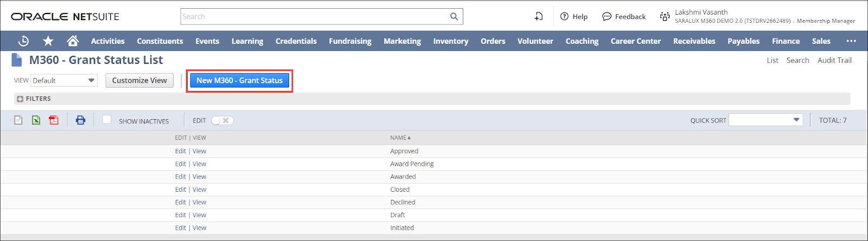Viewport: 868px width, 241px height.
Task: Click New M360 - Grant Status button
Action: click(x=239, y=81)
